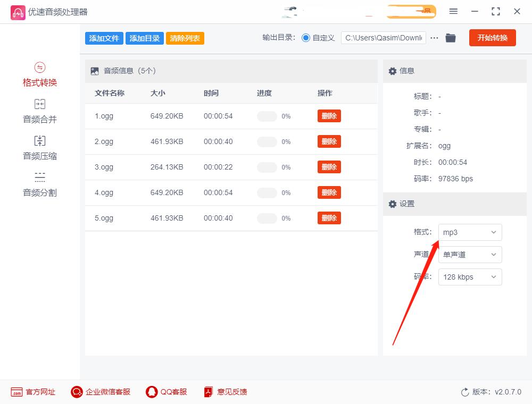
Task: Click the hamburger menu in the title bar
Action: (454, 11)
